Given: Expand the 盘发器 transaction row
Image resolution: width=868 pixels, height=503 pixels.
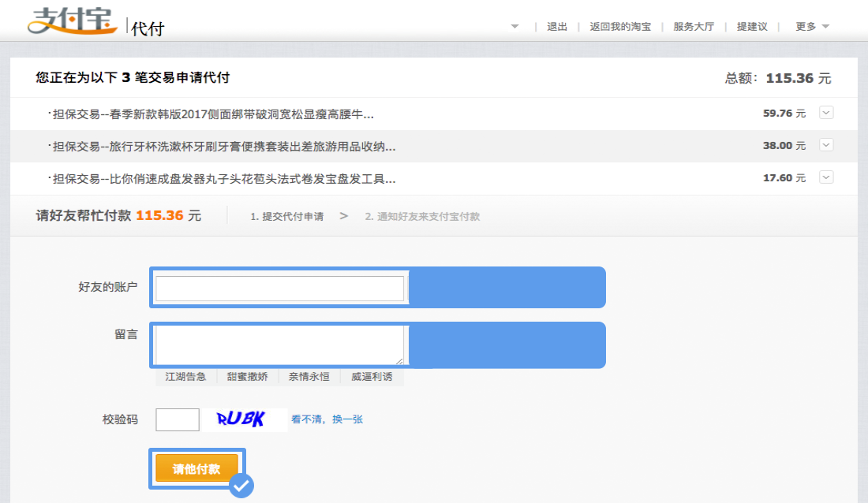Looking at the screenshot, I should click(x=825, y=178).
